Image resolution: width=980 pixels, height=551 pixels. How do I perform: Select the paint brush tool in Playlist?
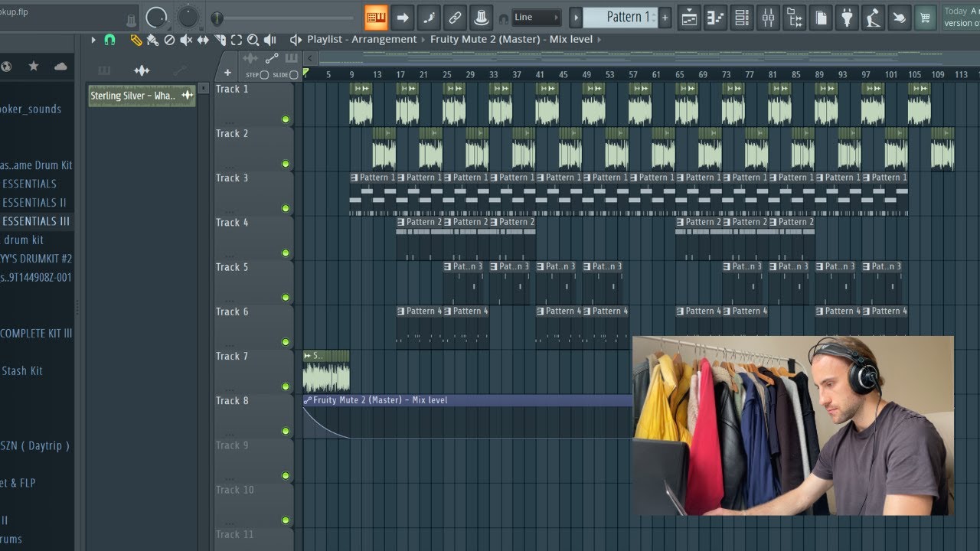[152, 40]
